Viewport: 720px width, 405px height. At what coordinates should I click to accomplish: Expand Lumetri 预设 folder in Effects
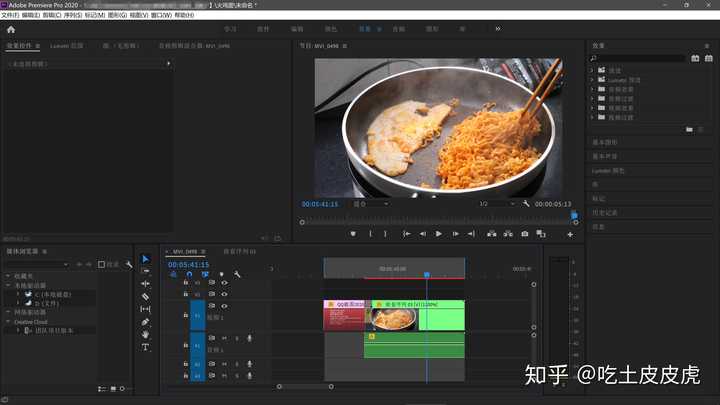(592, 80)
